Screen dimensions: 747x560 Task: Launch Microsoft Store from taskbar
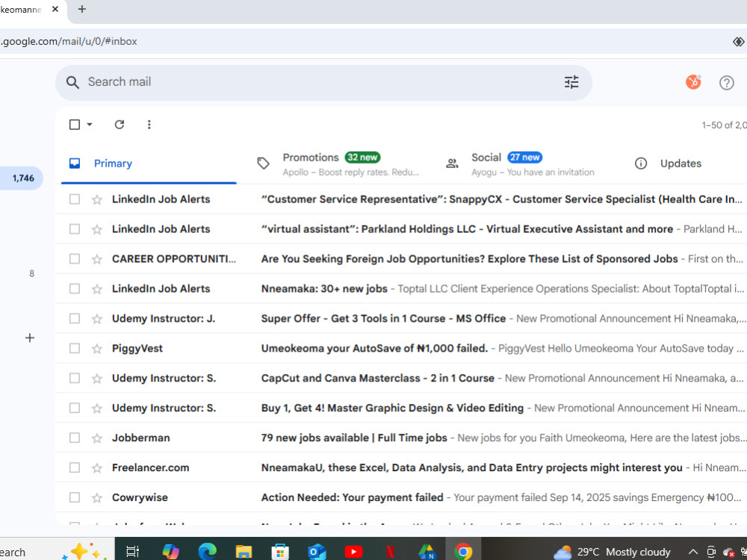(280, 552)
